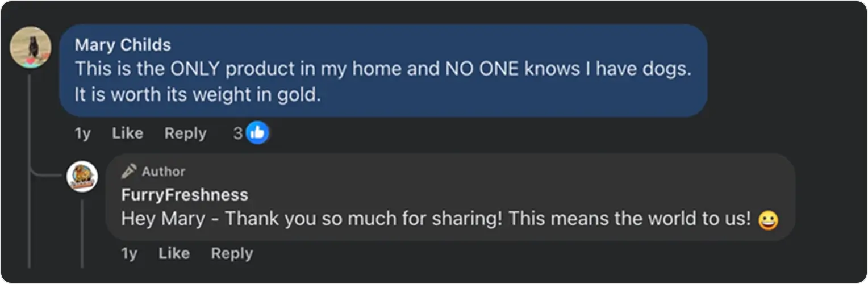Viewport: 868px width, 284px height.
Task: Reply to Mary Childs' comment
Action: click(185, 133)
